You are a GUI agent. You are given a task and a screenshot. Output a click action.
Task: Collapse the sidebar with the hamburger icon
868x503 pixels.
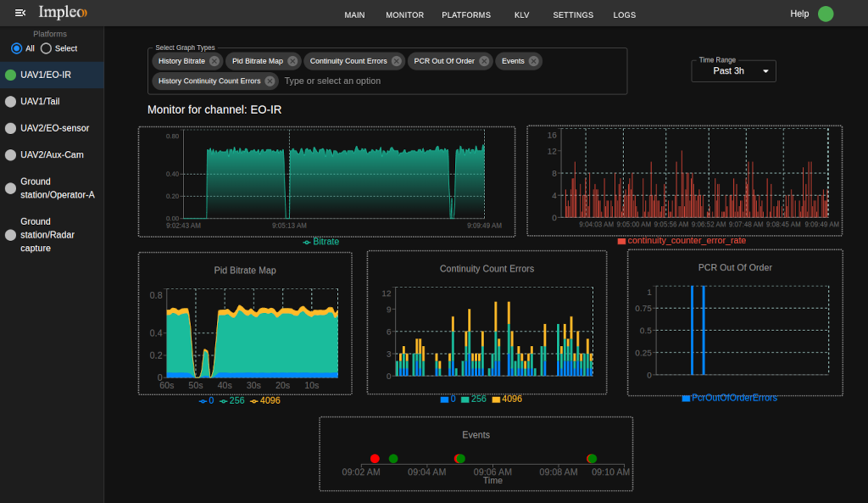20,13
